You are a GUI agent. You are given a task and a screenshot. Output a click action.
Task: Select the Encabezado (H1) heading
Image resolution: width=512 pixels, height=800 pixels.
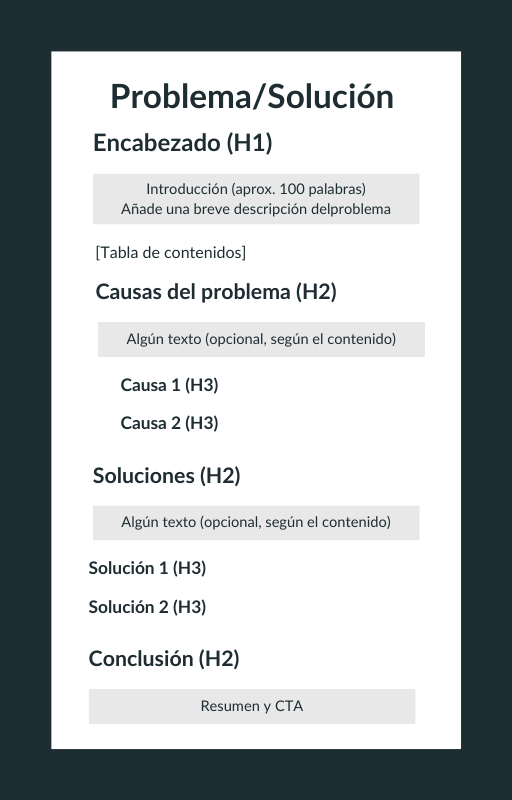pos(183,142)
